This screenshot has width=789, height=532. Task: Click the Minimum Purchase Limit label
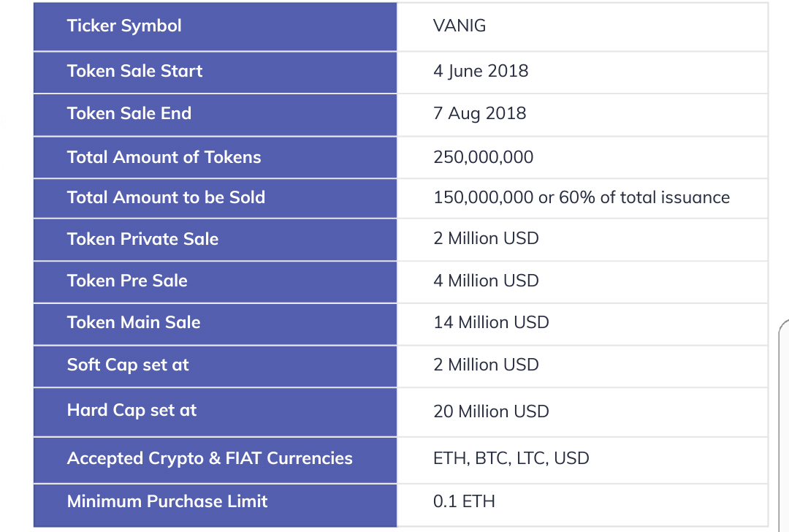(167, 501)
